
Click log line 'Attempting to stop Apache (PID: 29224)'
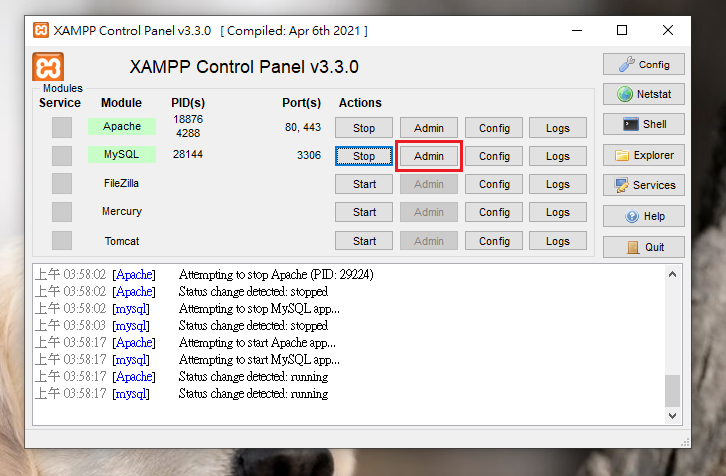[x=276, y=275]
